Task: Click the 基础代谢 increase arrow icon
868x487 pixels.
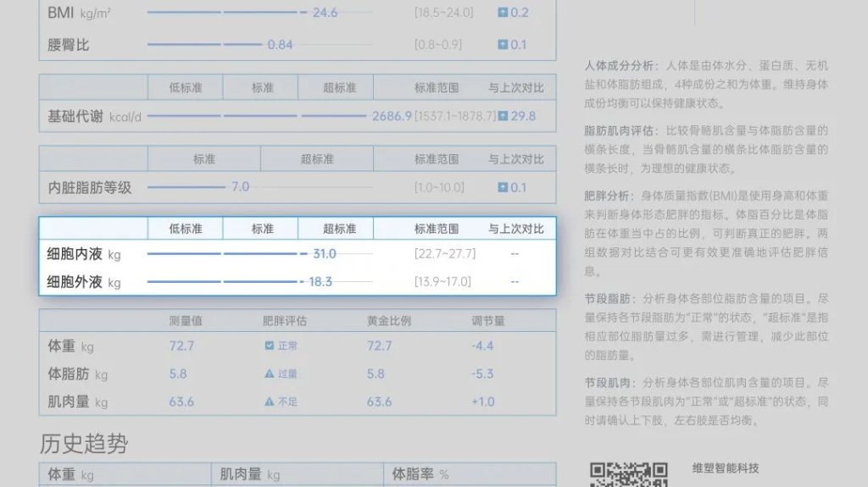Action: [503, 116]
